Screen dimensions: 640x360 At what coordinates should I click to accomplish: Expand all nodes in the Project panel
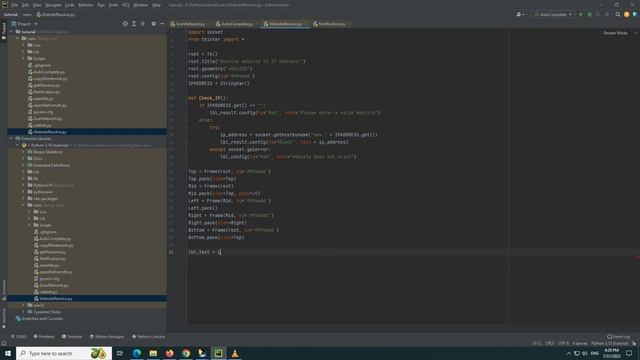(x=134, y=24)
